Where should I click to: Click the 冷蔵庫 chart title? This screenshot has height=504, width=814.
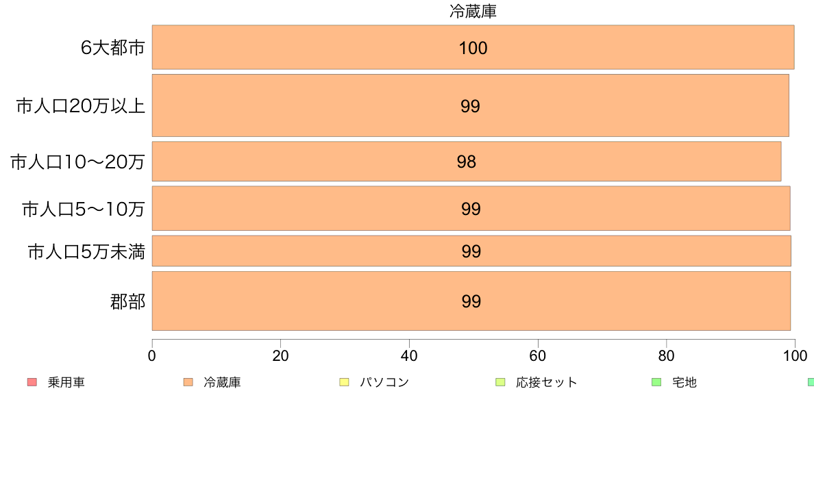tap(473, 12)
